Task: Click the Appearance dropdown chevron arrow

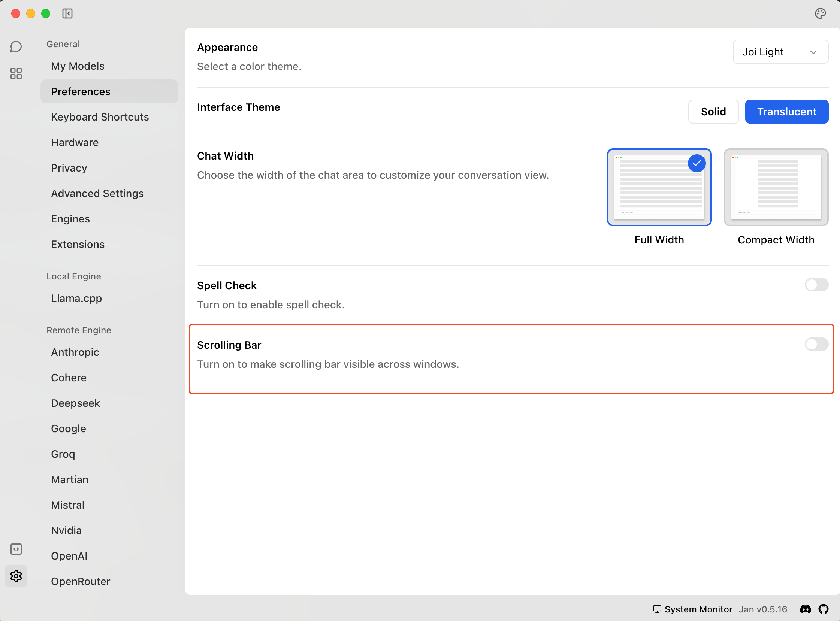Action: 813,52
